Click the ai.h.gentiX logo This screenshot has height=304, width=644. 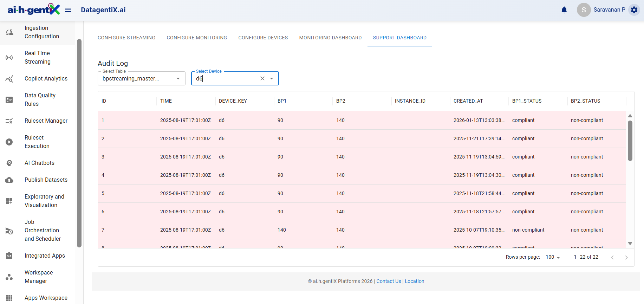point(34,9)
